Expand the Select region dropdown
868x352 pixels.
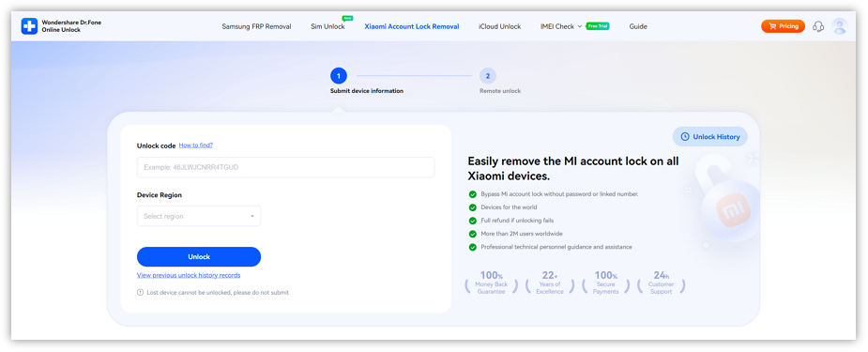[x=199, y=216]
